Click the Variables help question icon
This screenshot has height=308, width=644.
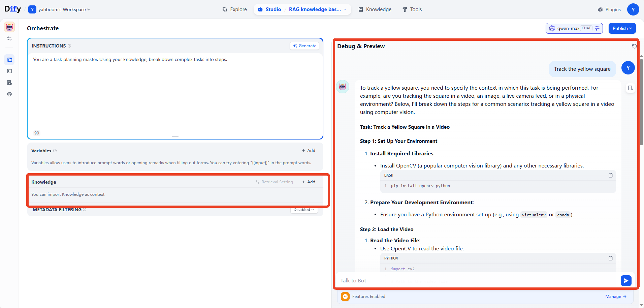pyautogui.click(x=55, y=151)
